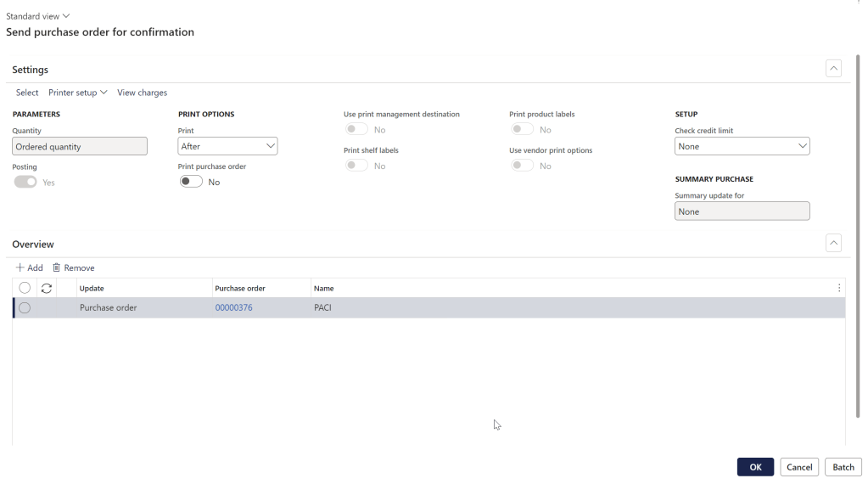Expand the Standard view selector
This screenshot has width=868, height=484.
[38, 16]
